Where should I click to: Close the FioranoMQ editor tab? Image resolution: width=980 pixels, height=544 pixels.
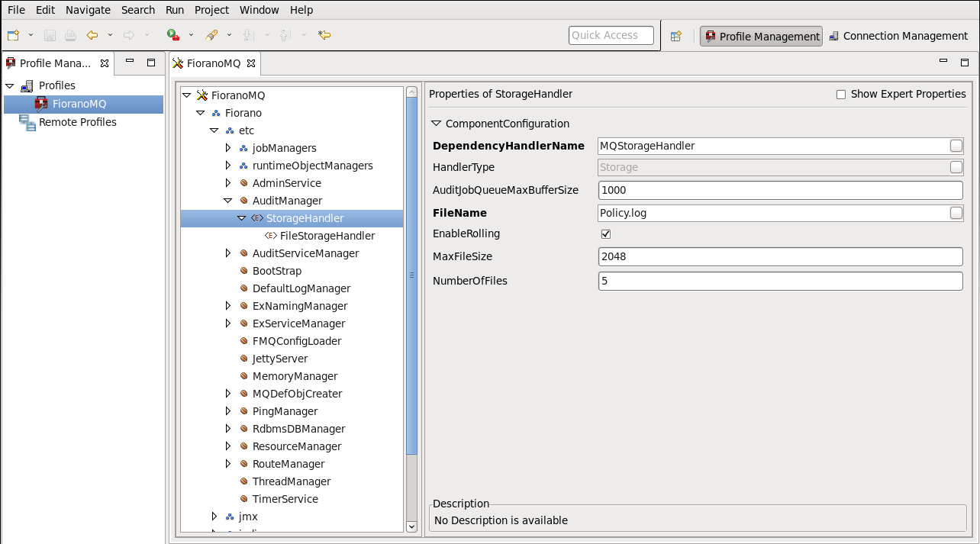[x=250, y=63]
